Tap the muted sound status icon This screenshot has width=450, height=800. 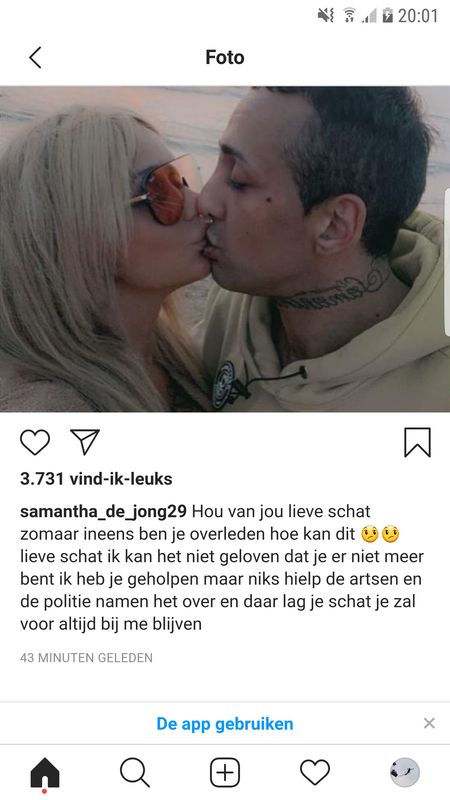(x=326, y=15)
